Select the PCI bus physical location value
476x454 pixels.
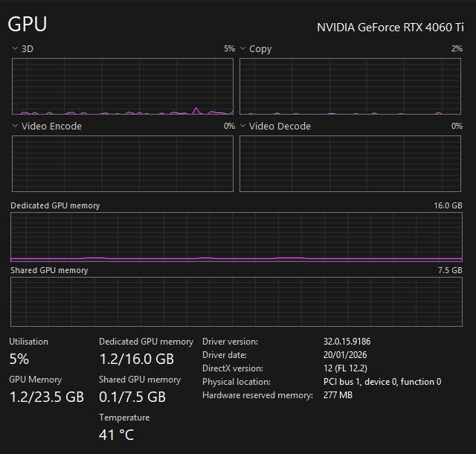(382, 382)
